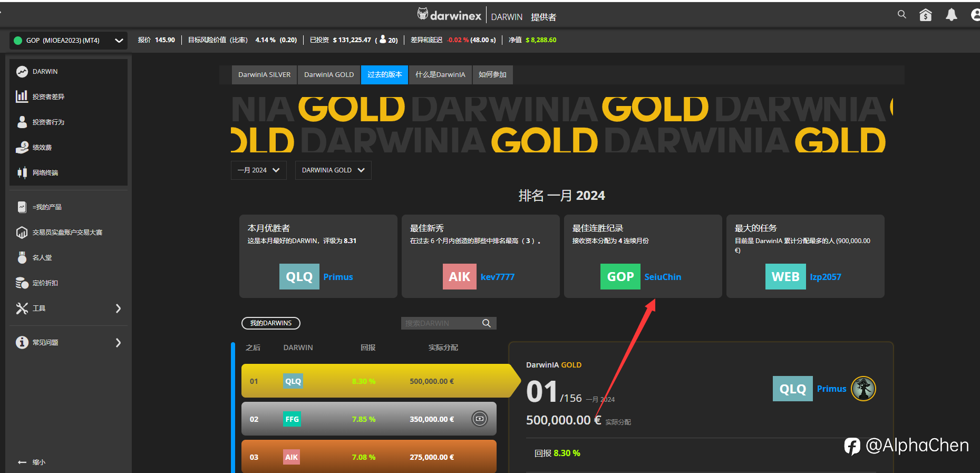
Task: Click Primus avatar in detail panel
Action: point(863,389)
